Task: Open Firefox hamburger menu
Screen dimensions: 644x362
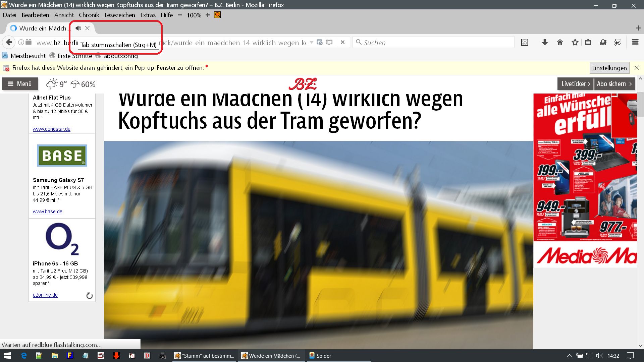Action: pos(635,42)
